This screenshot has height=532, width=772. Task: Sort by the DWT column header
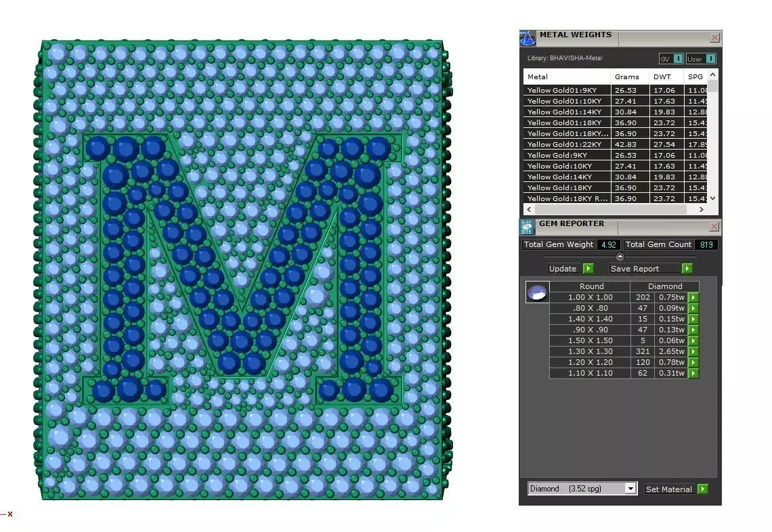[666, 76]
